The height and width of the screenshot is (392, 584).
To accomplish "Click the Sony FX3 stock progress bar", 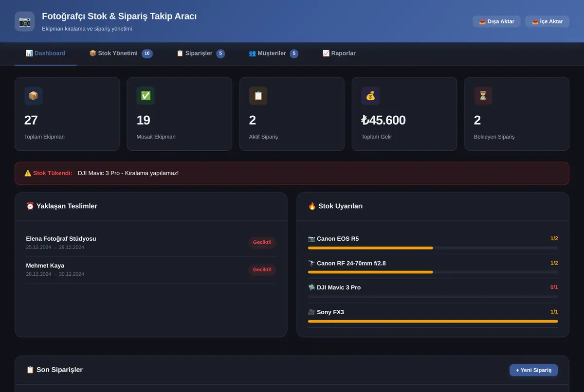I will coord(433,321).
